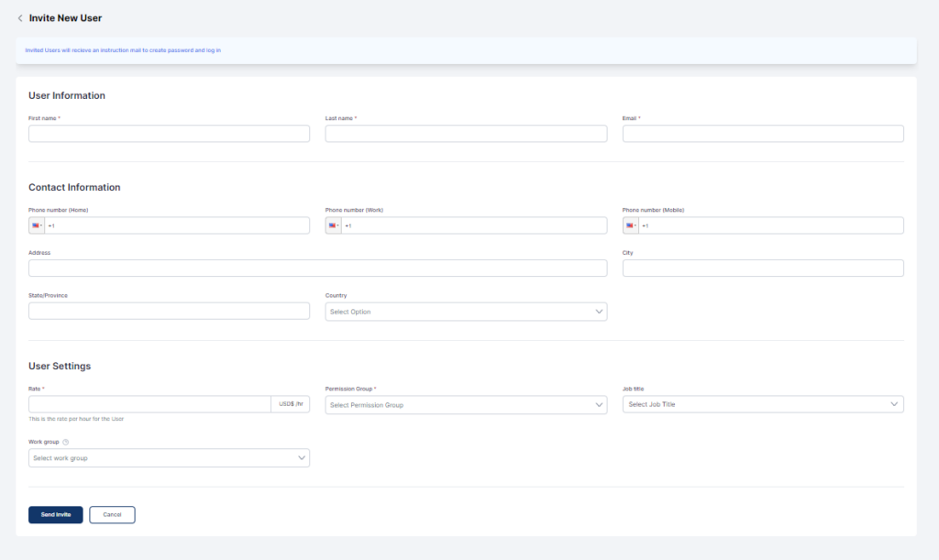Viewport: 939px width, 560px height.
Task: Open the Mobile phone country flag selector
Action: pyautogui.click(x=631, y=225)
